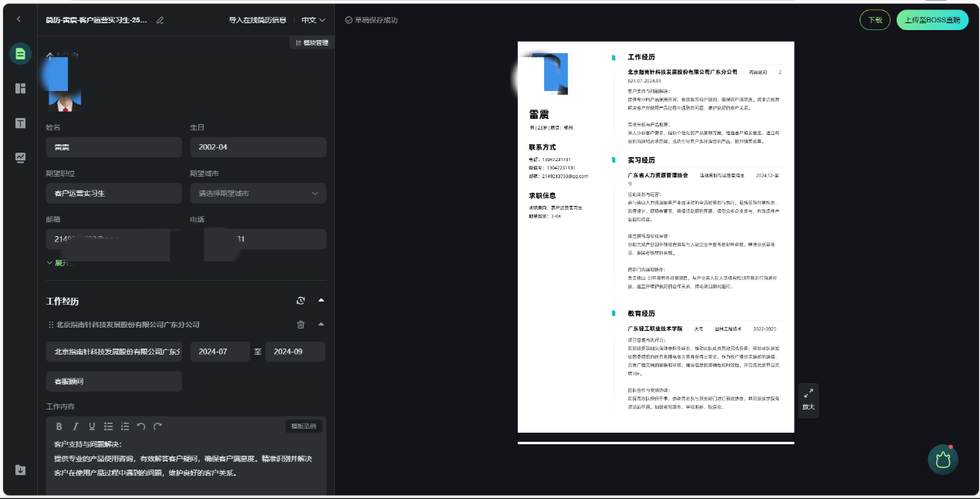
Task: Expand more basic info with 展开 link
Action: point(60,263)
